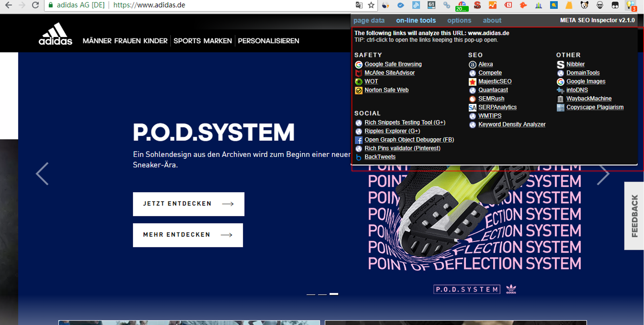Click the Nibbler S icon
644x325 pixels.
pyautogui.click(x=560, y=65)
